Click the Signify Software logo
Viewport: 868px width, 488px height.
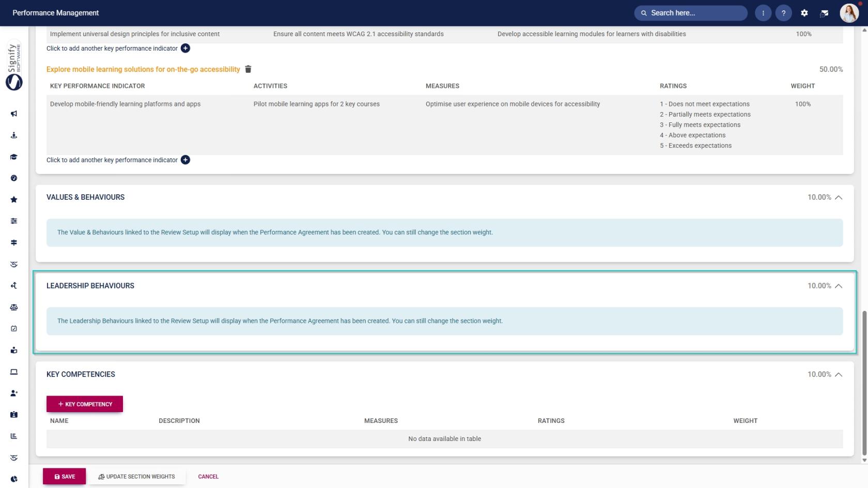point(14,66)
